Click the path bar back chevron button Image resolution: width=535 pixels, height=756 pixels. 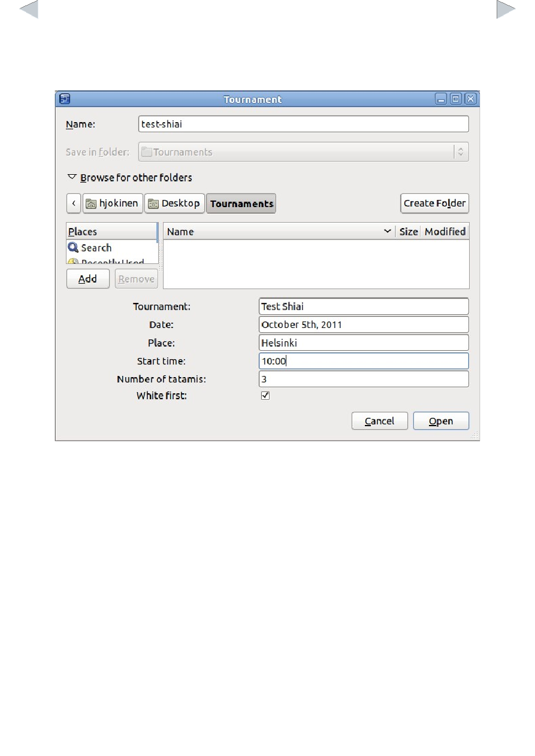point(74,204)
